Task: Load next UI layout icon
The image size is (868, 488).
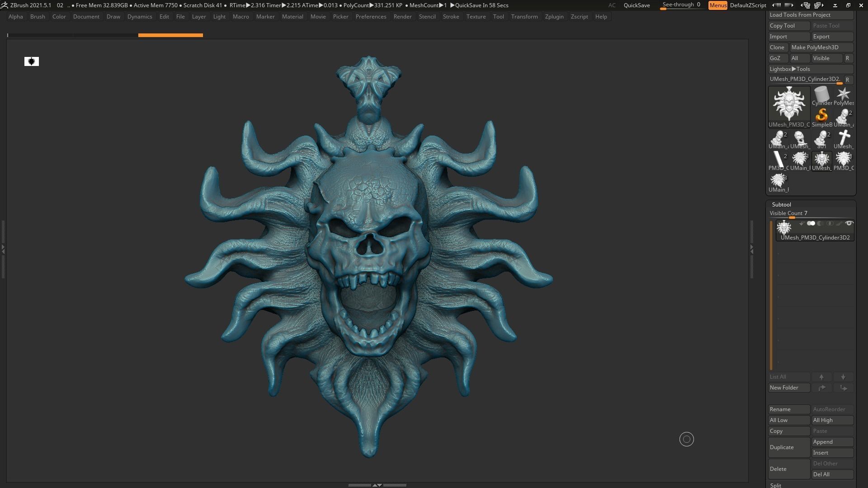Action: click(x=819, y=5)
